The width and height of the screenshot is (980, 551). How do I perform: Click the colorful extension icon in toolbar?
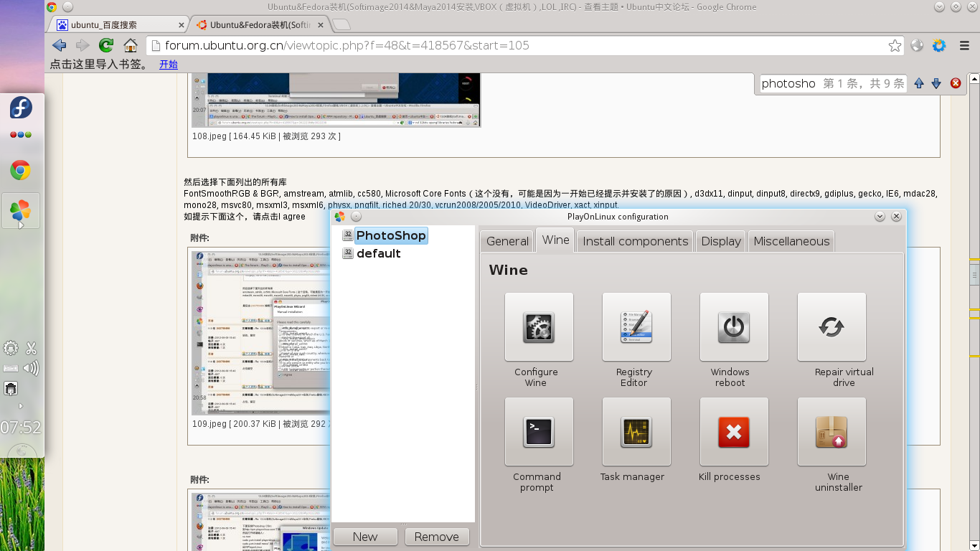939,45
